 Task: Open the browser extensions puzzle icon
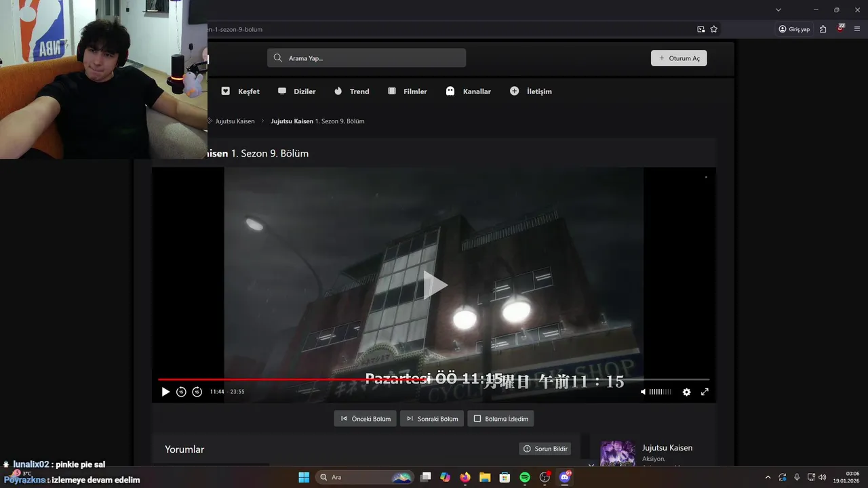823,29
